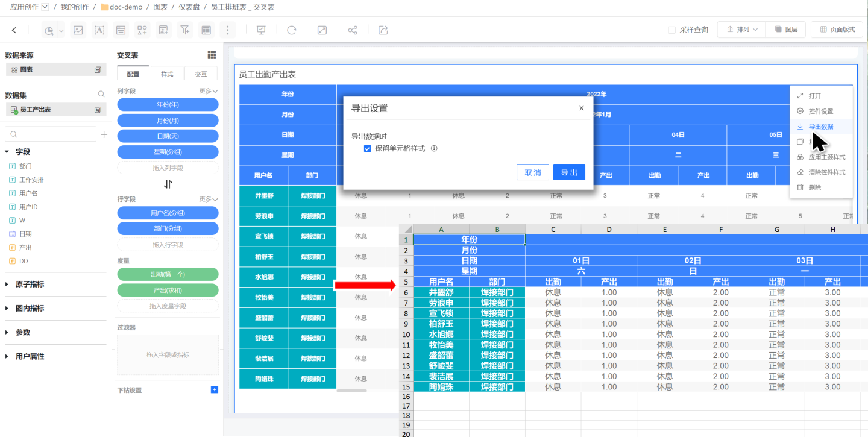The height and width of the screenshot is (437, 868).
Task: Open the chart type grid icon beside 交叉表
Action: click(212, 55)
